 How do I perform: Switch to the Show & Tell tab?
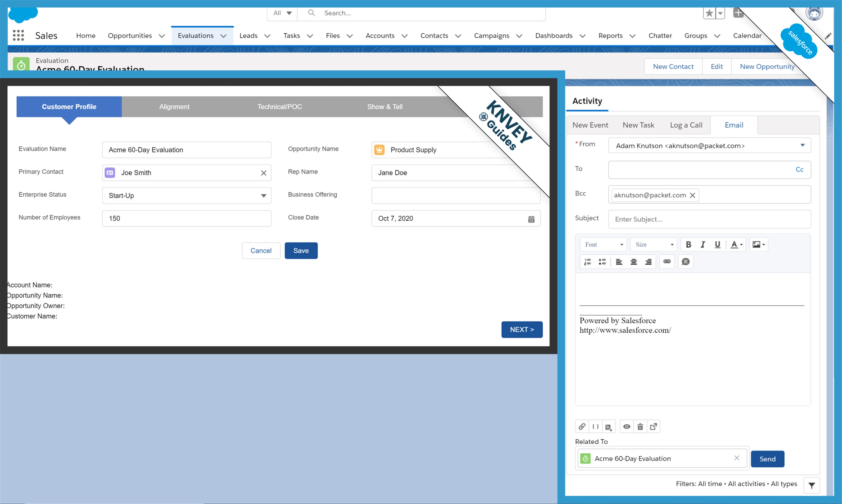385,107
